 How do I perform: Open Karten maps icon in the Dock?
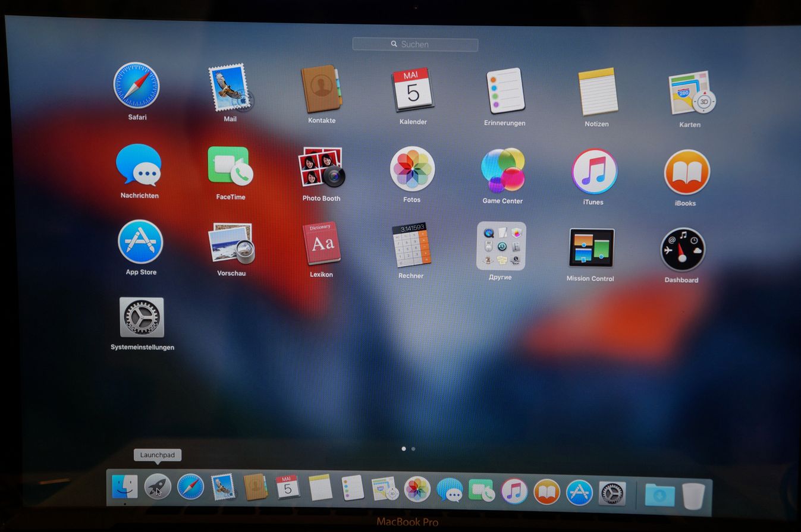(x=385, y=489)
